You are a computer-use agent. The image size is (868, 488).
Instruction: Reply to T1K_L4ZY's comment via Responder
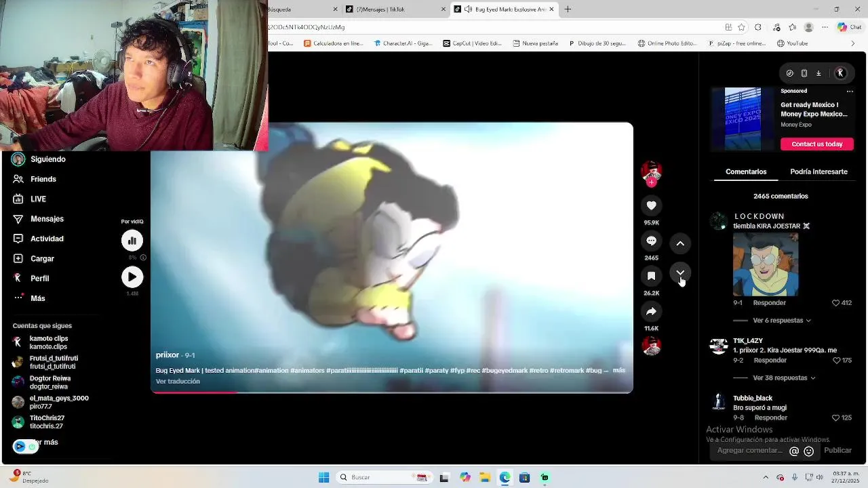coord(770,361)
